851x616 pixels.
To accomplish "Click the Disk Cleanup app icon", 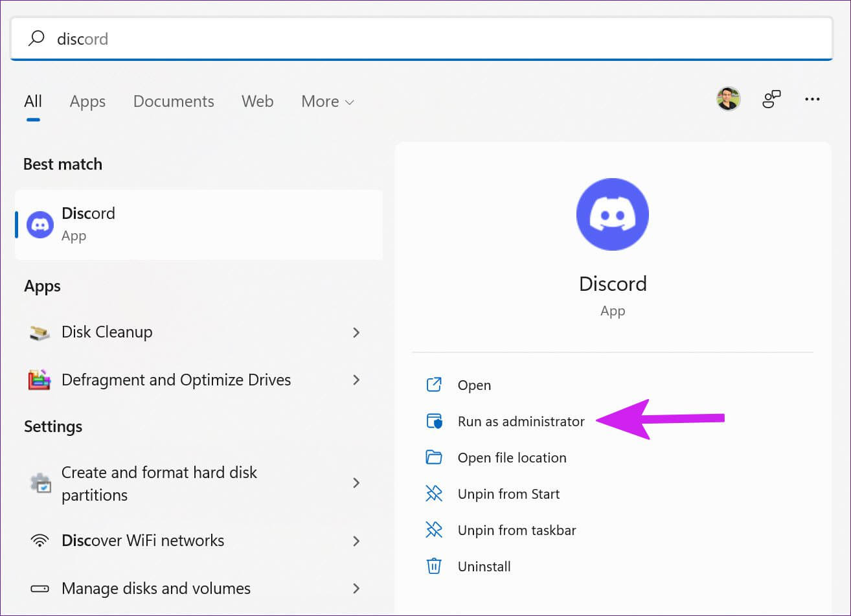I will click(40, 332).
